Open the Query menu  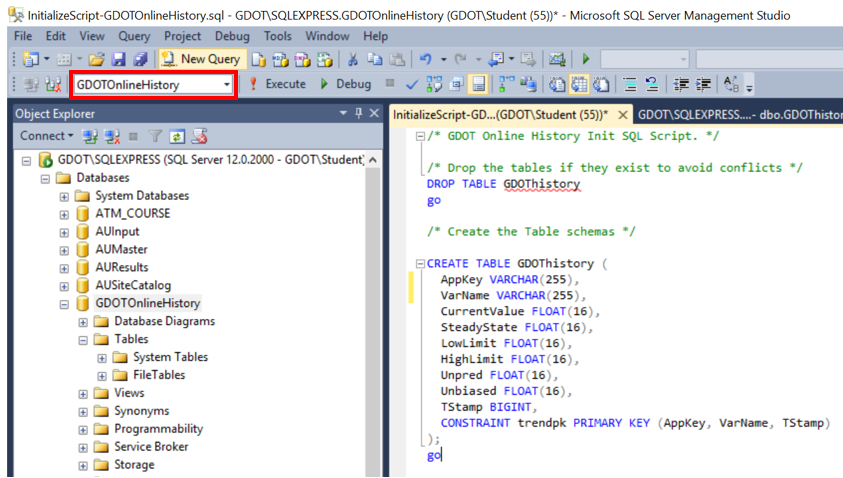(x=134, y=36)
